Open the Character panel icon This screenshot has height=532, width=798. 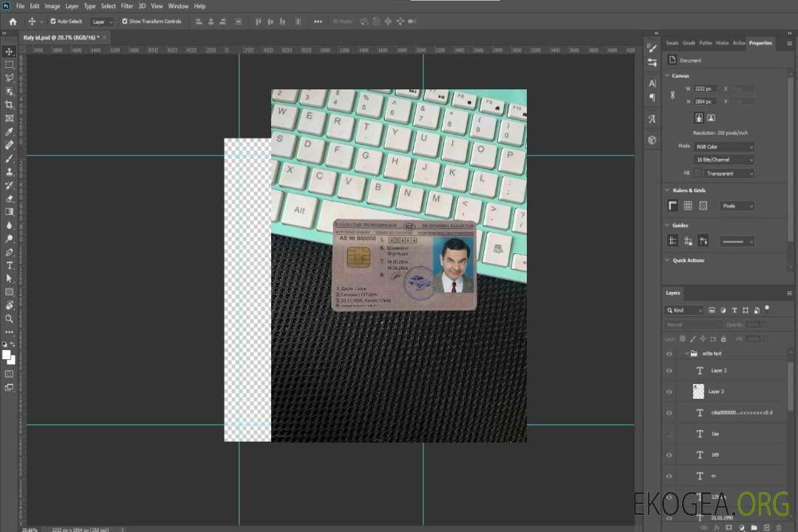pos(652,83)
